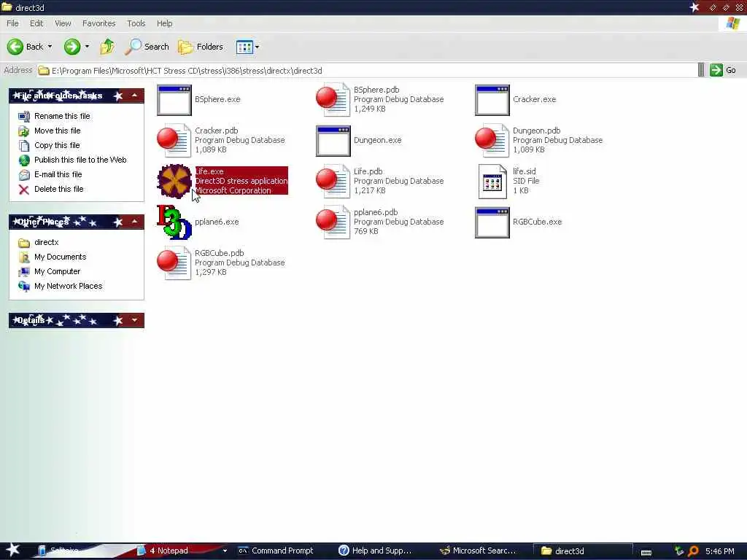747x560 pixels.
Task: Open the Tools menu
Action: pyautogui.click(x=136, y=23)
